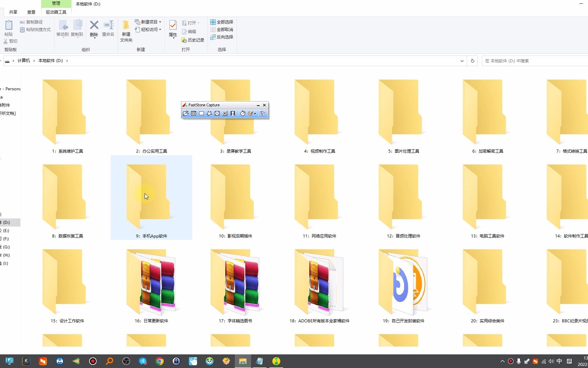Open the 9：手机App软件 folder
Image resolution: width=588 pixels, height=368 pixels.
point(151,198)
